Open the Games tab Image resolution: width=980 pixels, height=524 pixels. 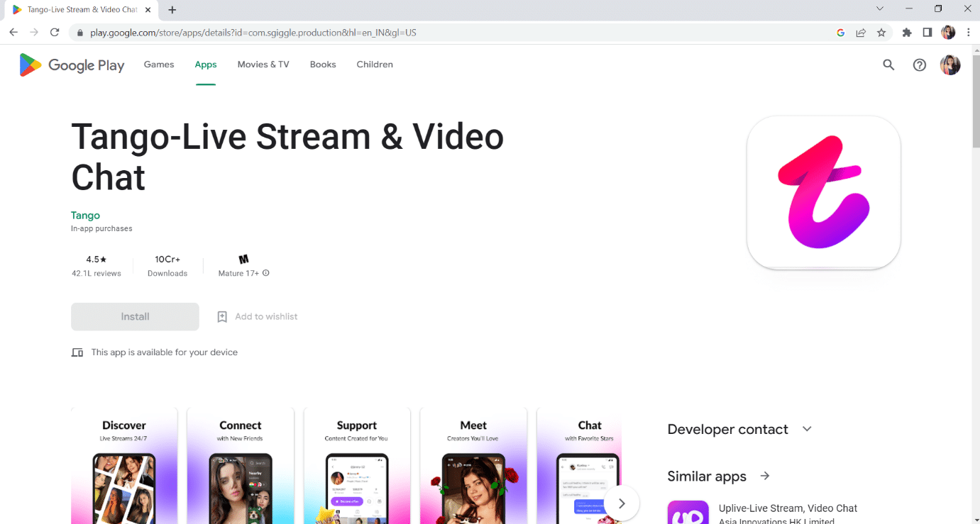[x=159, y=65]
